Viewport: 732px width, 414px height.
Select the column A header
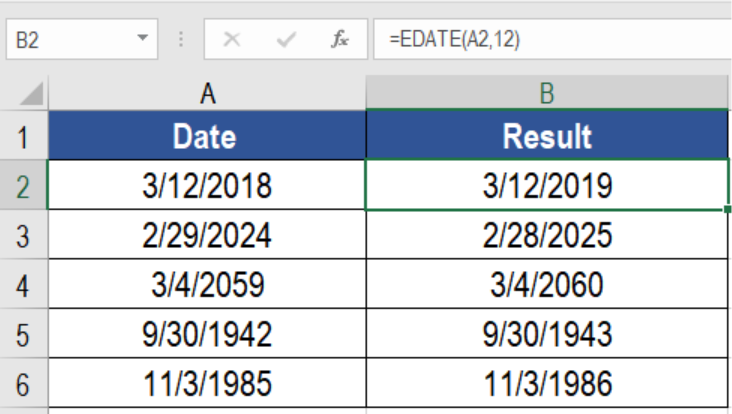(x=207, y=93)
